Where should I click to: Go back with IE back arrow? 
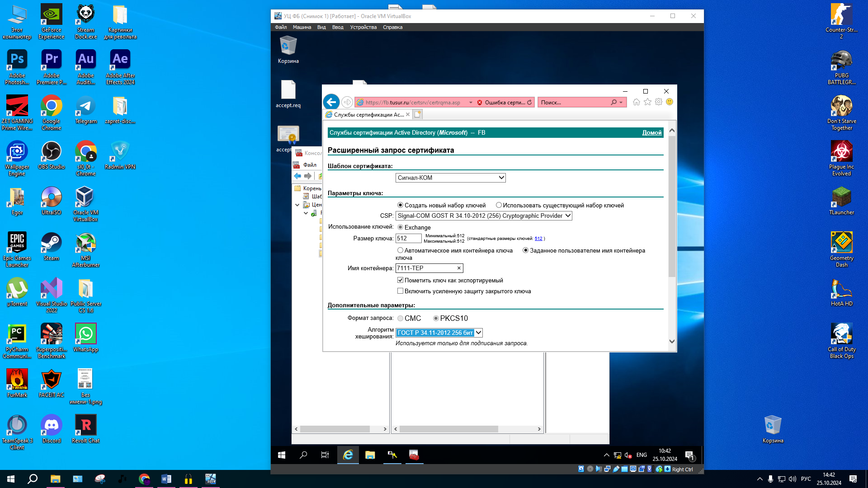click(331, 102)
